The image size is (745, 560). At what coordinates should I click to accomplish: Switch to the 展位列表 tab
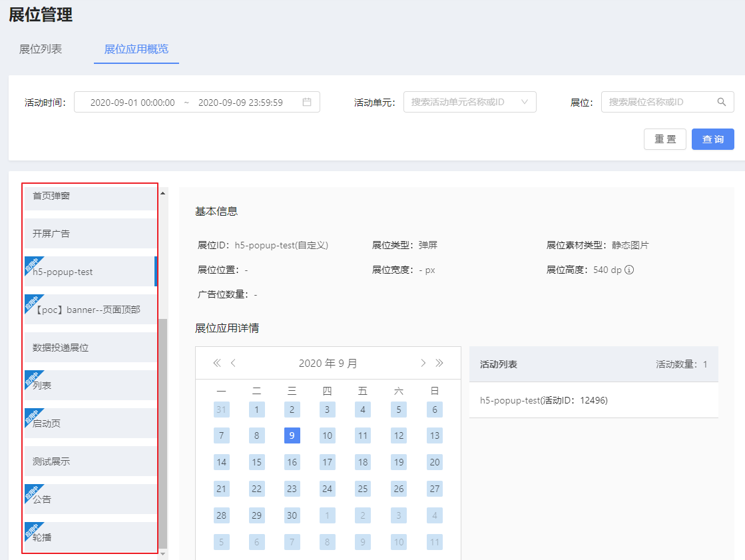(41, 49)
